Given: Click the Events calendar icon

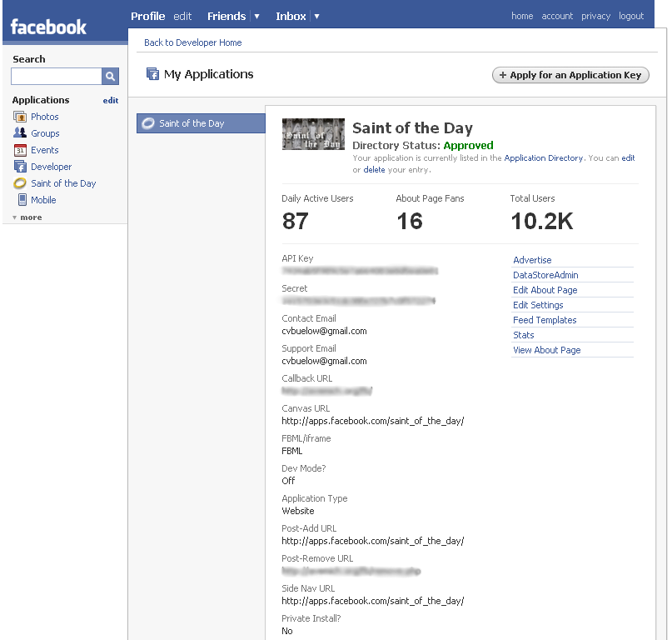Looking at the screenshot, I should [21, 150].
